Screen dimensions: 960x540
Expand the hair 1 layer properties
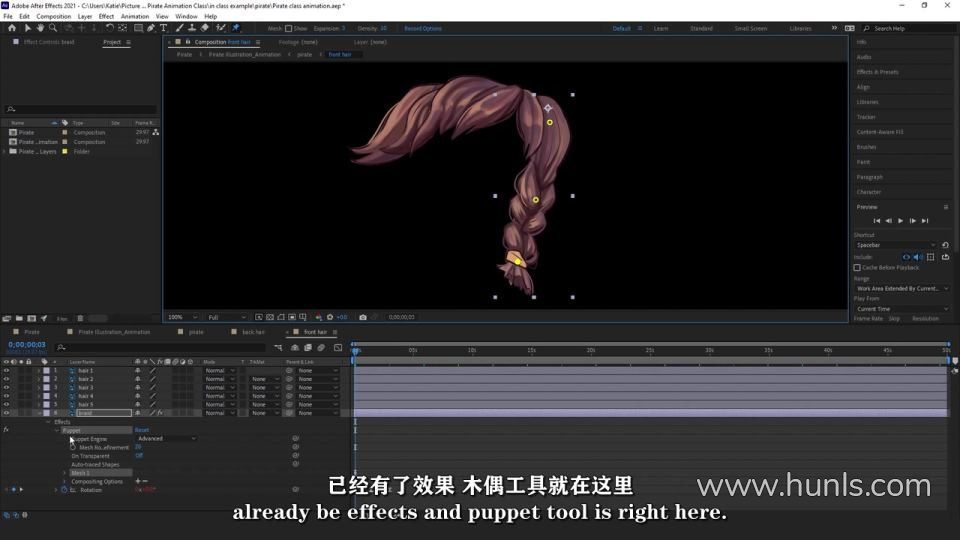(39, 370)
